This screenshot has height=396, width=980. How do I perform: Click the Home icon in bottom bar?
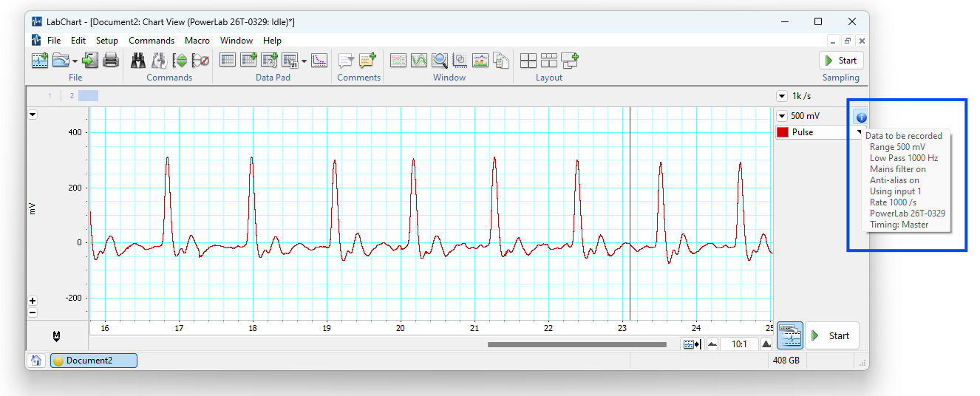35,361
